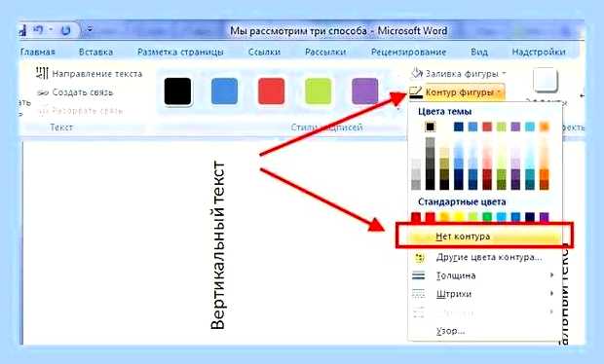Pick orange theme color in top row
Image resolution: width=604 pixels, height=364 pixels.
pyautogui.click(x=544, y=127)
